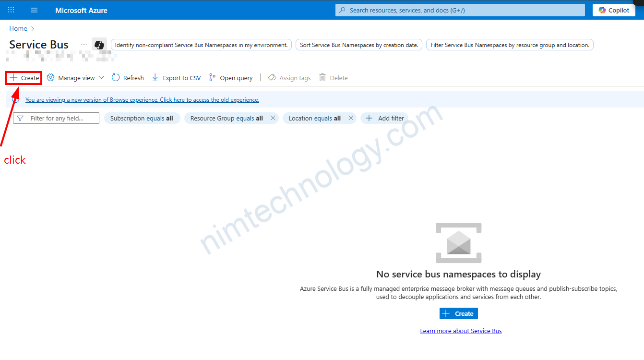This screenshot has height=360, width=644.
Task: Click the Copilot icon beside Service Bus title
Action: [x=99, y=45]
